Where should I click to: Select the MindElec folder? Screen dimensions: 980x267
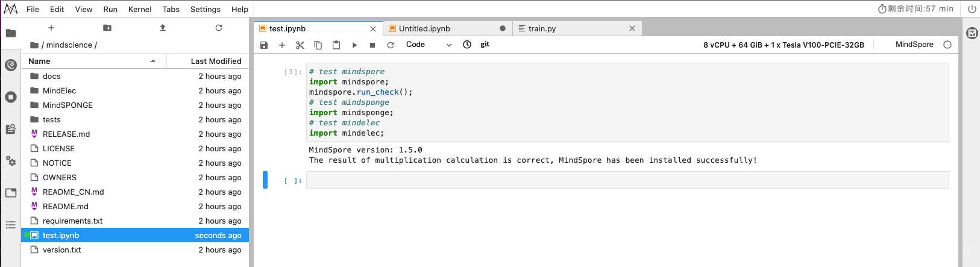(x=135, y=90)
